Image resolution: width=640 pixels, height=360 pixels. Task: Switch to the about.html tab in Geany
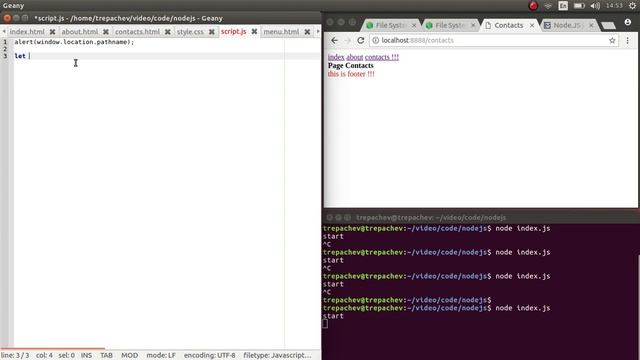pos(80,31)
